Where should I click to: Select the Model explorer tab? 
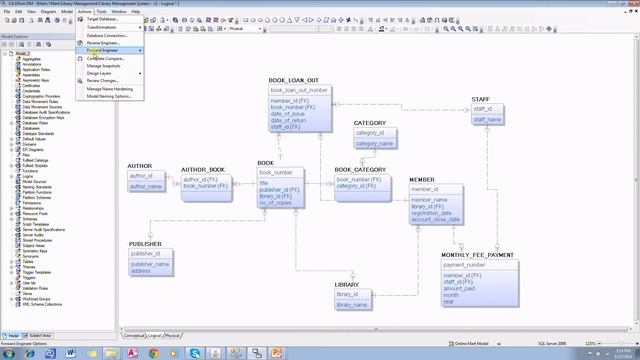tap(11, 336)
